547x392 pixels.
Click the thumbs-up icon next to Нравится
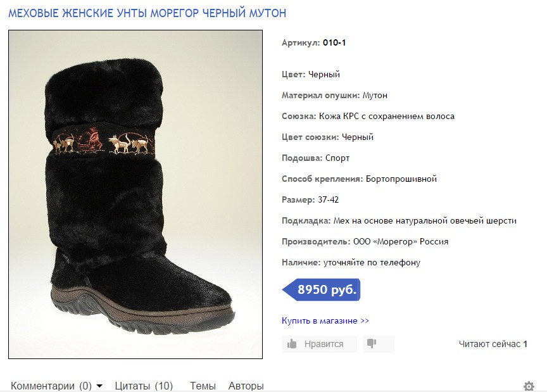tap(292, 344)
